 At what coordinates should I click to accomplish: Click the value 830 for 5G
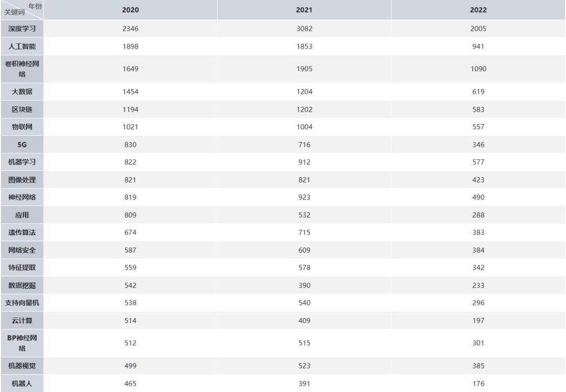pyautogui.click(x=130, y=145)
